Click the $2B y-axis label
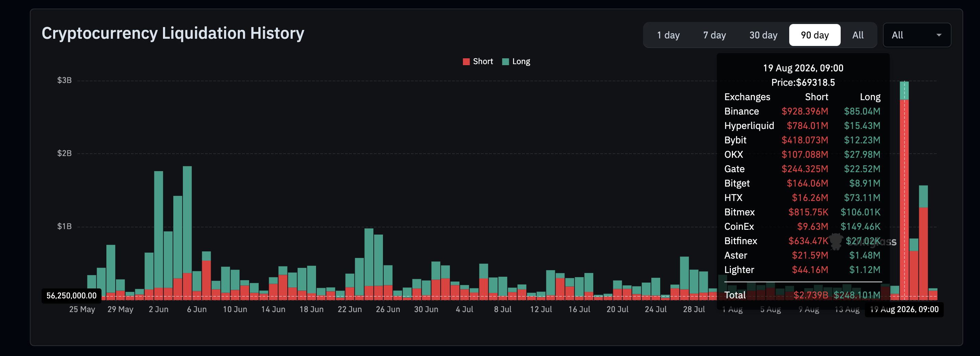 64,153
